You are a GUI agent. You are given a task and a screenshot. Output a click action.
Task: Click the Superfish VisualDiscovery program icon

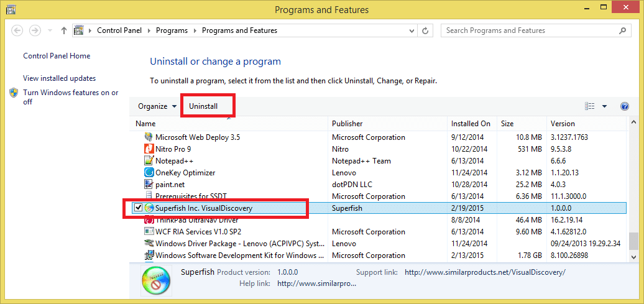coord(149,208)
